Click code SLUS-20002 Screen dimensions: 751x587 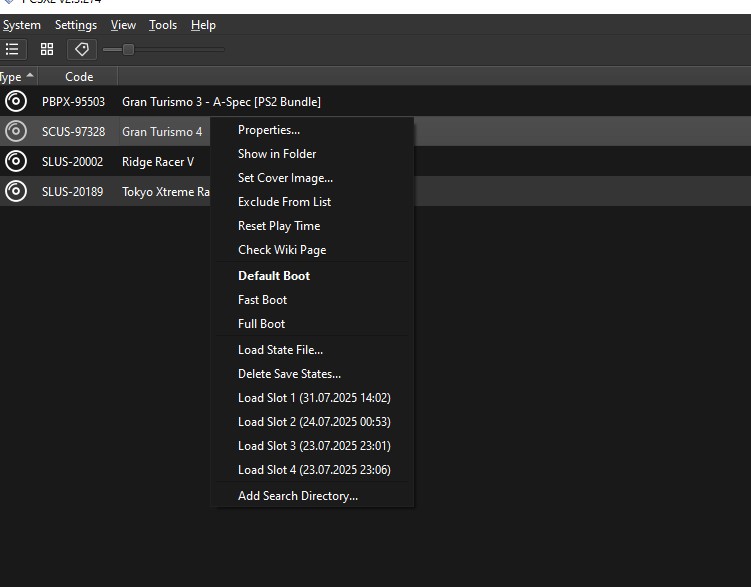point(72,162)
